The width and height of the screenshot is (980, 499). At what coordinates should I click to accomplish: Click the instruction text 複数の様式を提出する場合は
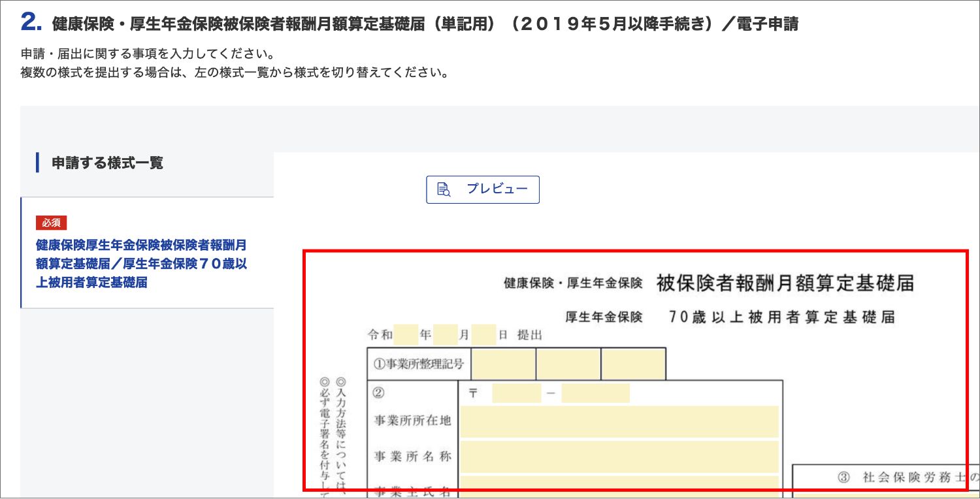[x=235, y=72]
